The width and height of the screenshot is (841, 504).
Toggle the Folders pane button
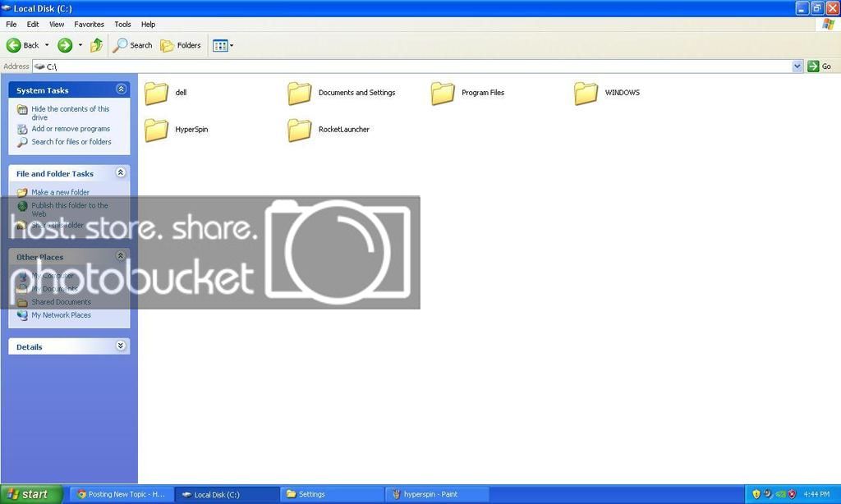point(181,46)
